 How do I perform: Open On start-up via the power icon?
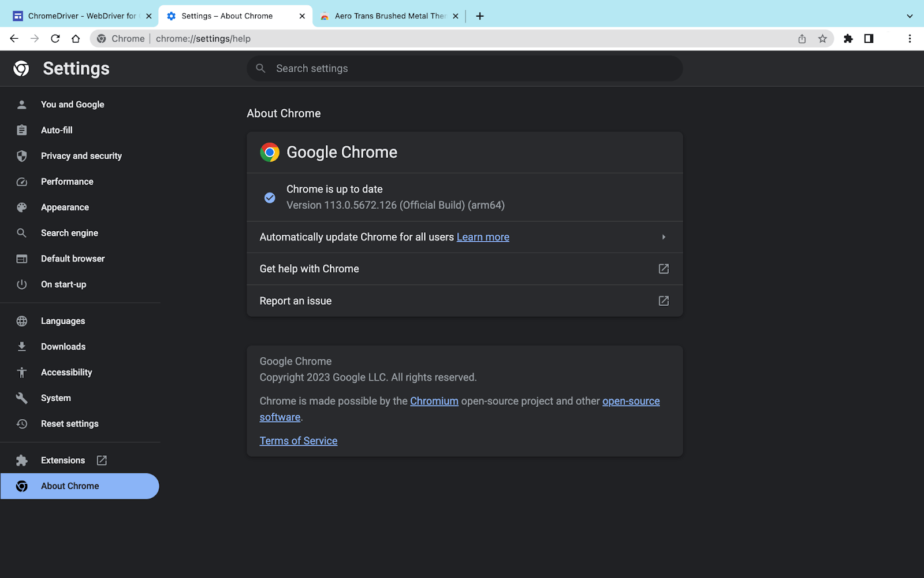click(x=21, y=284)
